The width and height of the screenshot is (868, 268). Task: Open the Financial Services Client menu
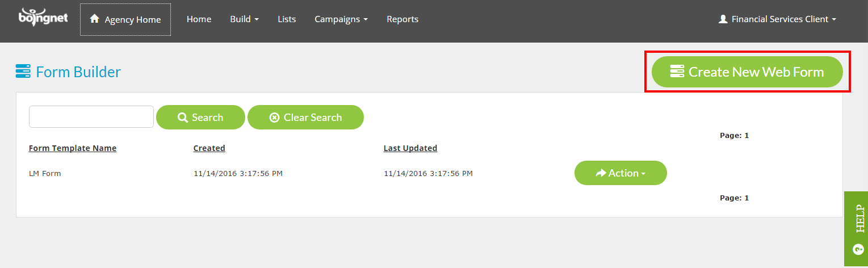pyautogui.click(x=777, y=19)
